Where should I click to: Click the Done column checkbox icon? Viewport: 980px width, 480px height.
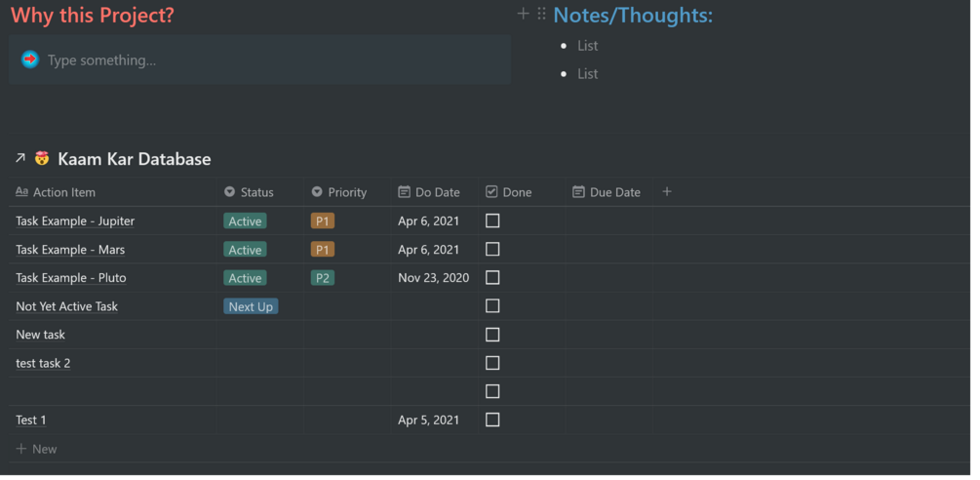[x=491, y=192]
